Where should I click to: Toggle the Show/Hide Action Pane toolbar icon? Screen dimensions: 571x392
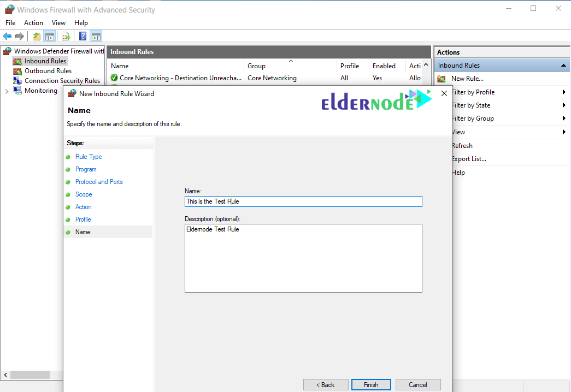(x=96, y=36)
